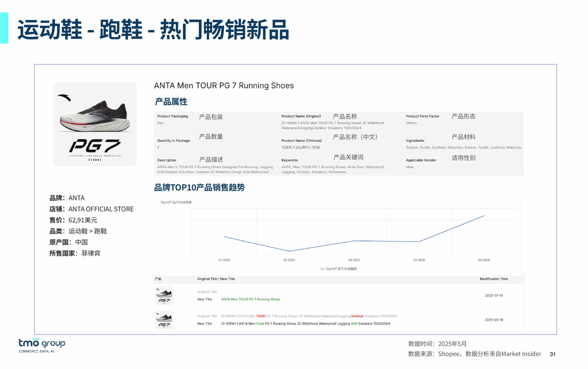The width and height of the screenshot is (588, 369).
Task: Click the Male gender value
Action: point(410,167)
